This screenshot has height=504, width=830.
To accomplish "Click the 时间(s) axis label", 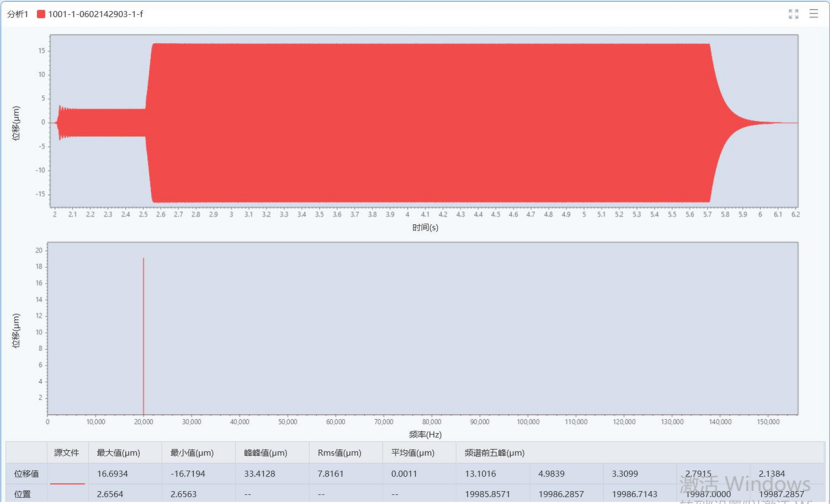I will (x=425, y=228).
